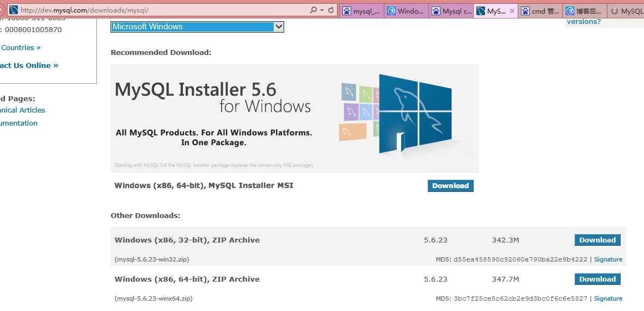Open the Technical Articles link
644x311 pixels.
coord(22,110)
